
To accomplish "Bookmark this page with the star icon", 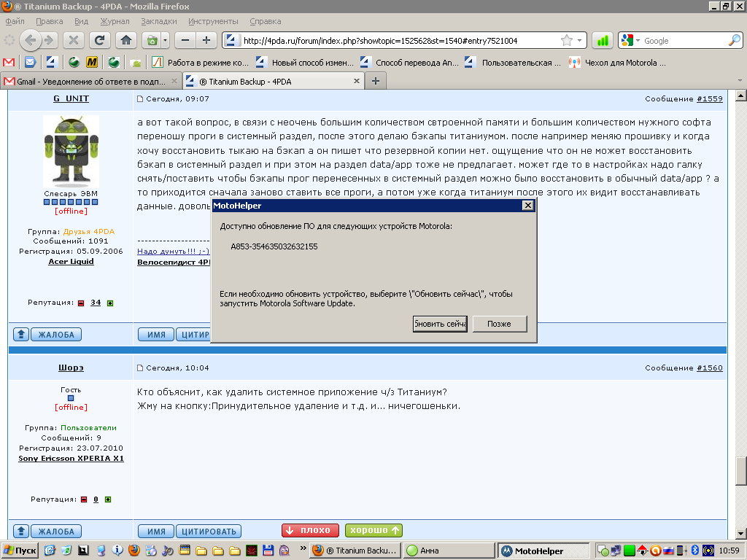I will coord(566,41).
